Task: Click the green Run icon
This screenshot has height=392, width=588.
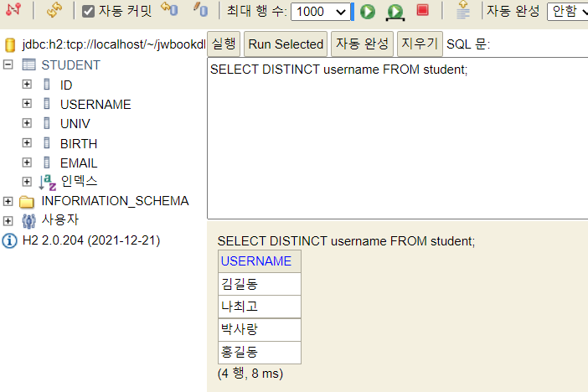Action: click(368, 12)
